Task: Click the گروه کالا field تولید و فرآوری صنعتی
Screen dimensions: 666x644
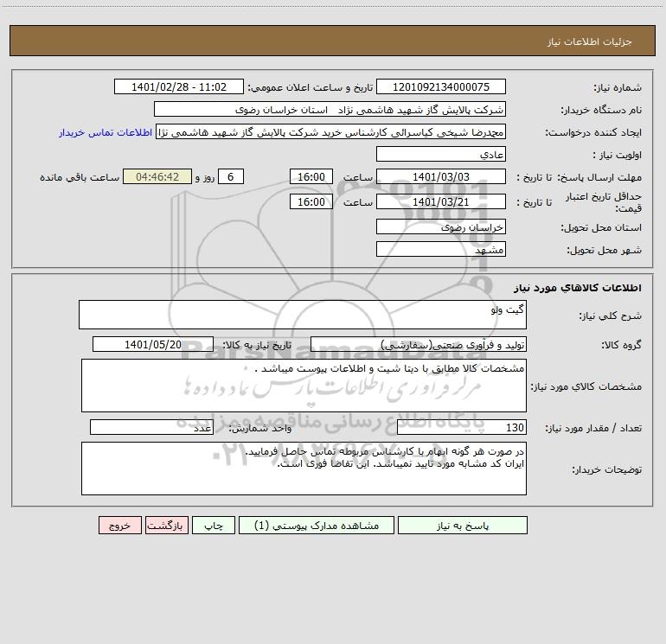Action: coord(419,344)
